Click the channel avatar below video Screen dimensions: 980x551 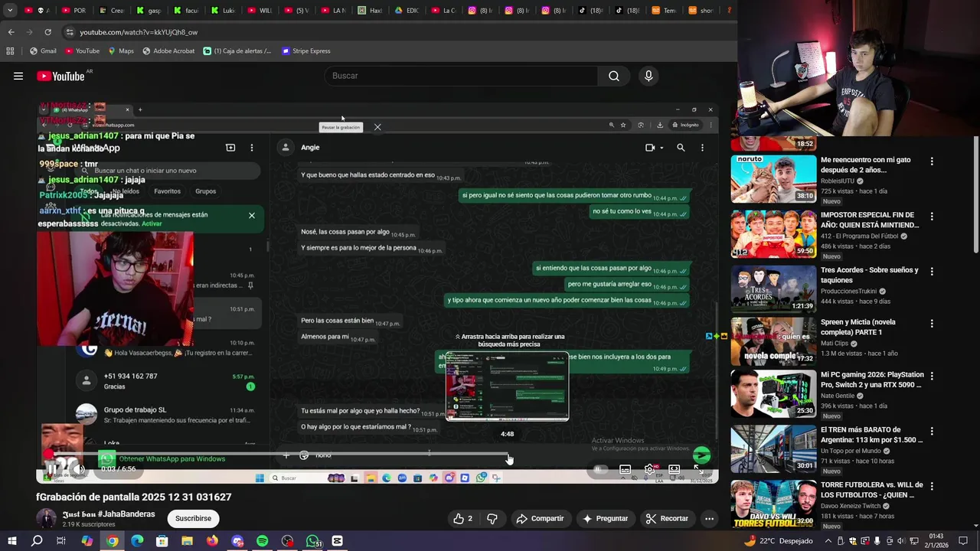(46, 518)
